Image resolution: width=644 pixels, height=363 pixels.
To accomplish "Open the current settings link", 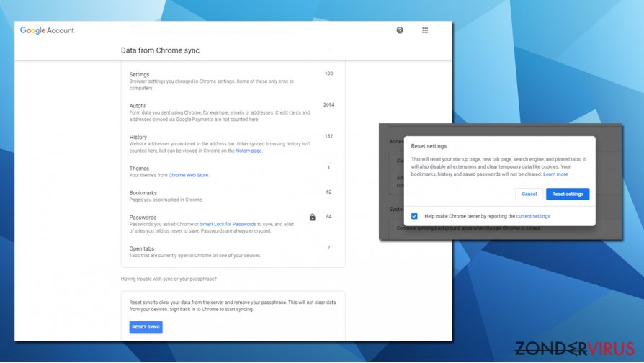I will tap(532, 216).
